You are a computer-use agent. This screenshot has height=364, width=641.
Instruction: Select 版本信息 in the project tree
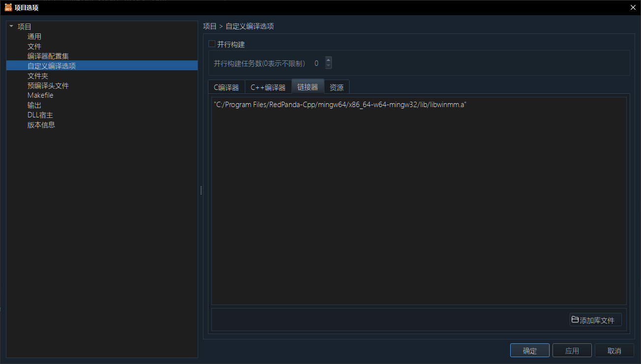41,125
